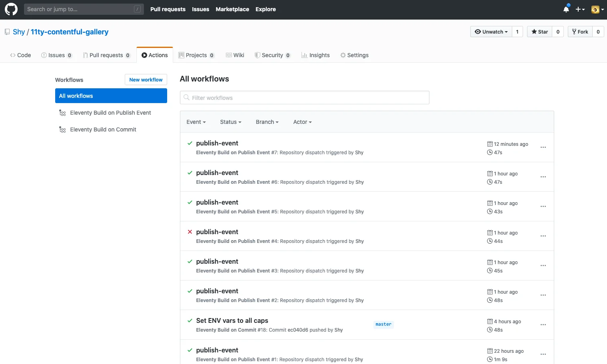Screen dimensions: 607x364
Task: Click workflow icon beside Eleventy Build on Publish Event
Action: point(62,113)
